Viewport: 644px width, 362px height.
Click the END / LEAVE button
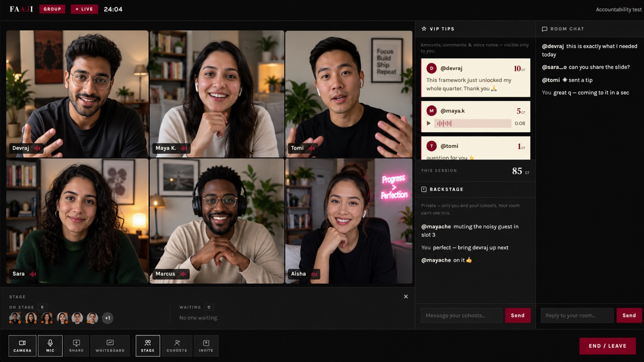(x=607, y=346)
